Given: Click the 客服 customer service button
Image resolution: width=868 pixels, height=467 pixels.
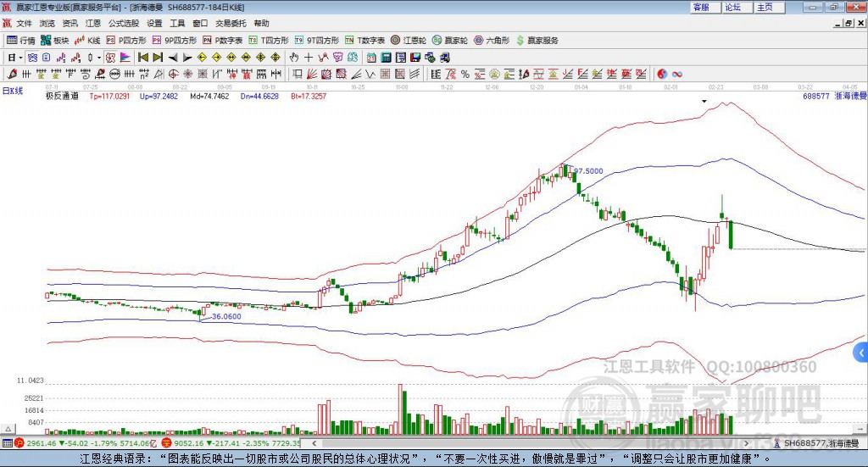Looking at the screenshot, I should (x=704, y=7).
